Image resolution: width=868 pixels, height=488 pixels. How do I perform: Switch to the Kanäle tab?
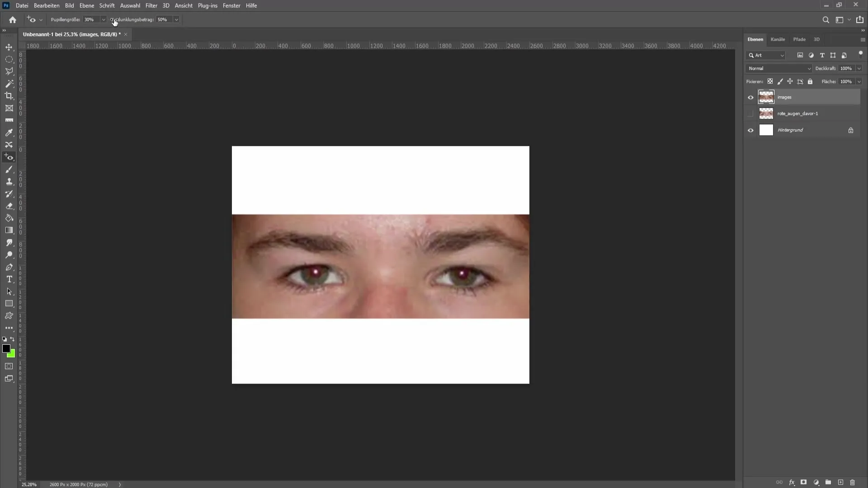[778, 39]
